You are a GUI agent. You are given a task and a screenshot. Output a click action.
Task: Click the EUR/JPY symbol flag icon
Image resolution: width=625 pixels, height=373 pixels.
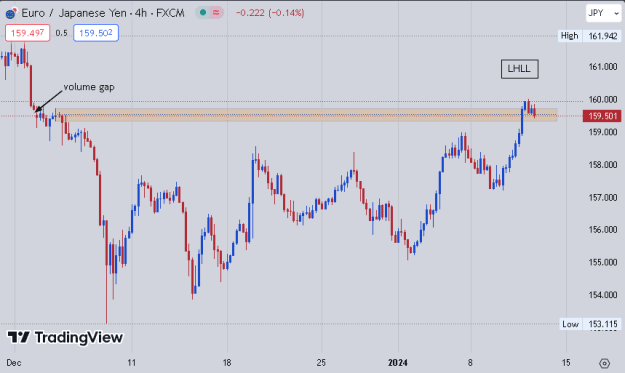[x=11, y=13]
